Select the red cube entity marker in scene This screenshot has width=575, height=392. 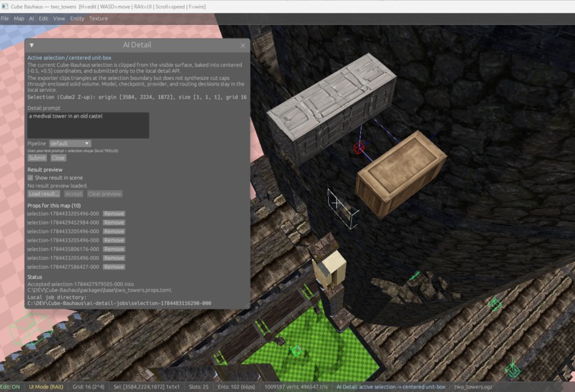pyautogui.click(x=359, y=148)
